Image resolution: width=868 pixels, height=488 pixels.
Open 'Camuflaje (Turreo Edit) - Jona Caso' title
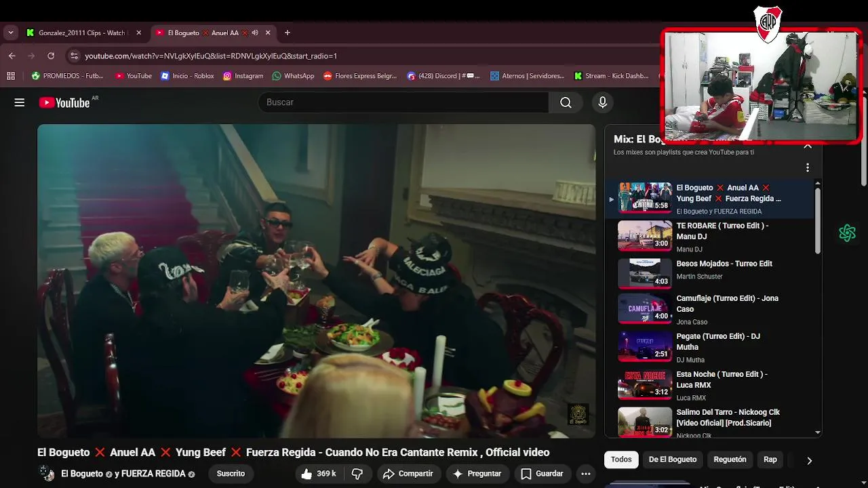[x=727, y=304]
